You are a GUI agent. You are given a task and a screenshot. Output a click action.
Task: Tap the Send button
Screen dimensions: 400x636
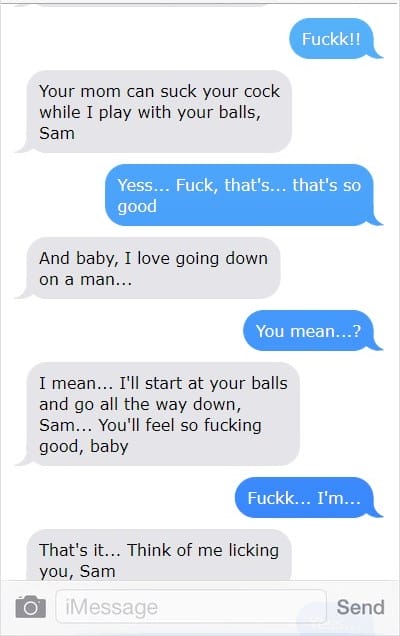coord(360,607)
